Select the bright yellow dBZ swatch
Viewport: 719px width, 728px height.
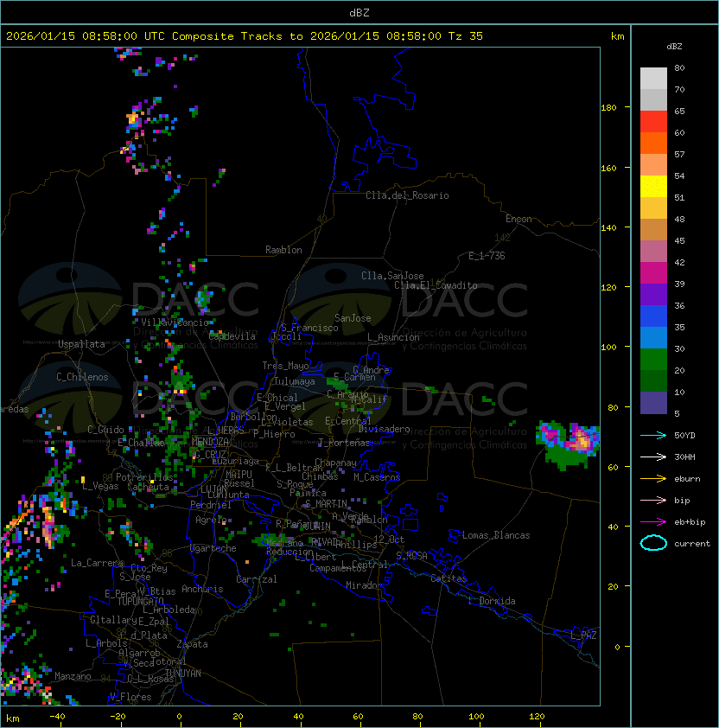[653, 186]
